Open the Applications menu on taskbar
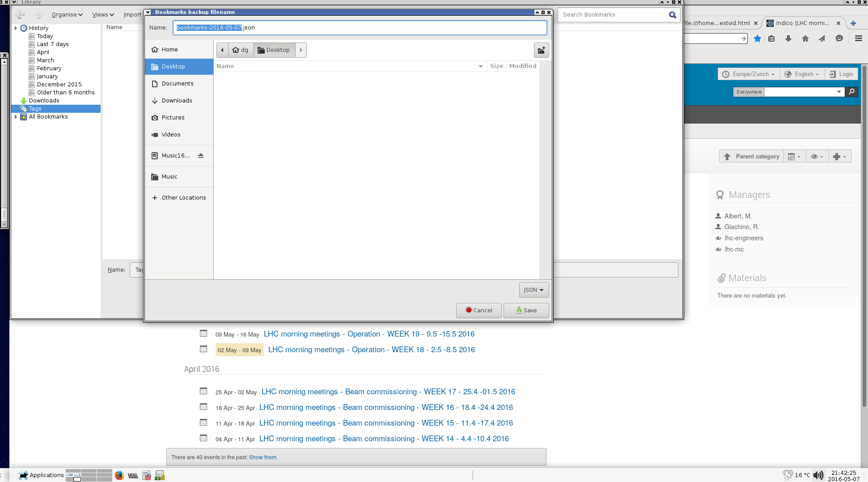868x482 pixels. 41,475
